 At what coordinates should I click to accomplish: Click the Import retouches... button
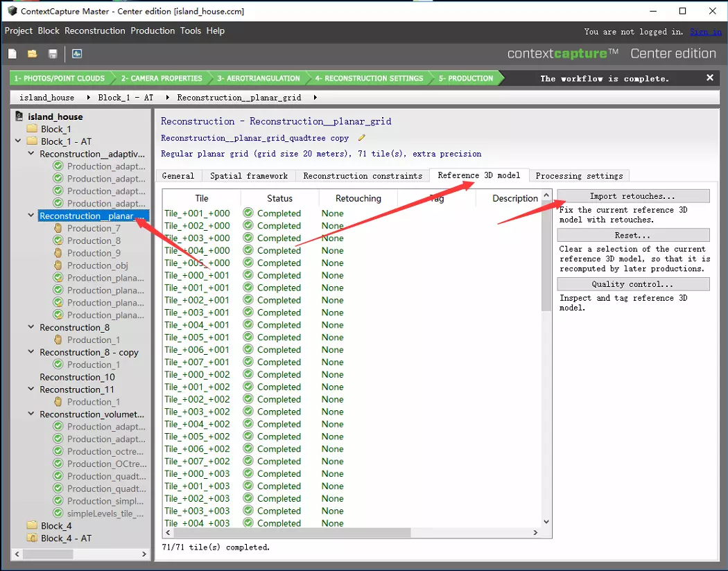click(x=633, y=195)
